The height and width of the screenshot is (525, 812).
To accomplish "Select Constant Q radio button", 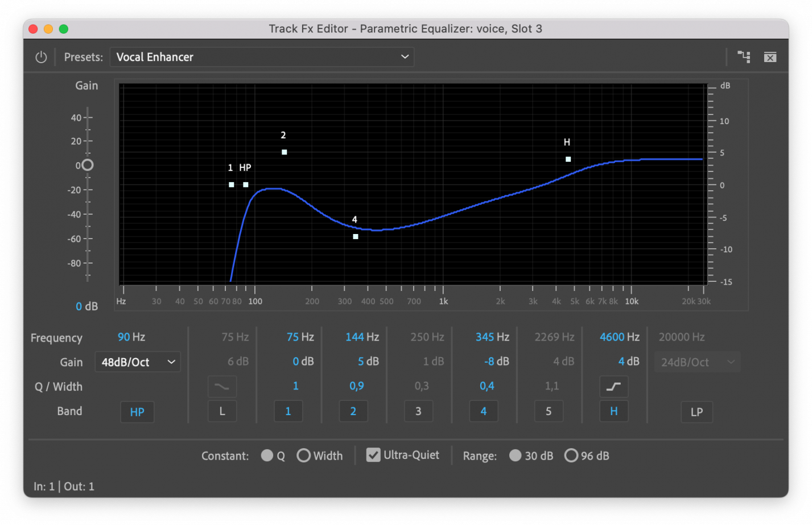I will (x=267, y=456).
